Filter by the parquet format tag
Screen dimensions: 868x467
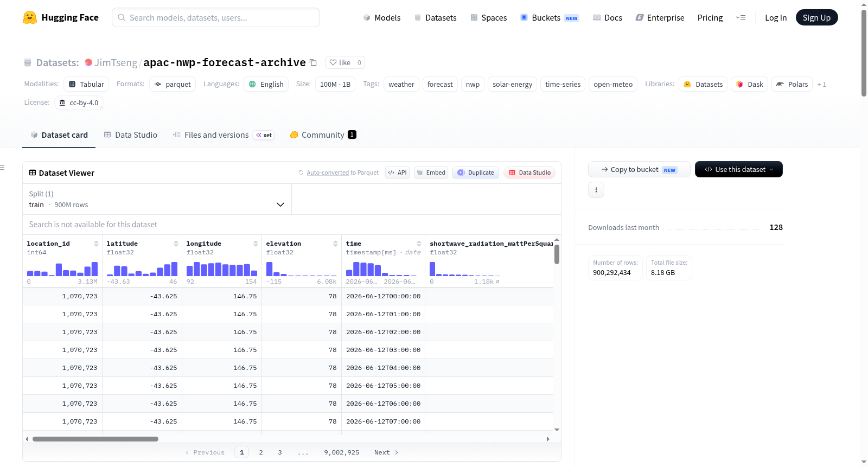(173, 84)
